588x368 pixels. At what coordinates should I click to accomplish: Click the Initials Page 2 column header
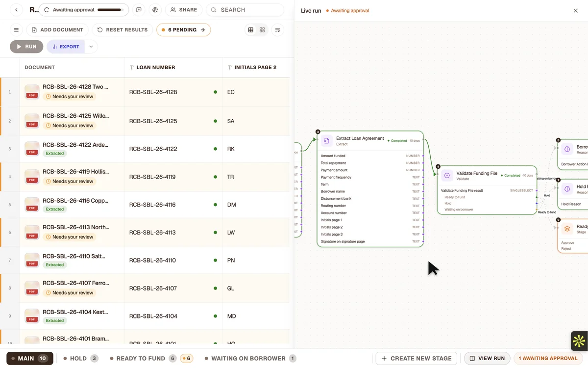(256, 67)
